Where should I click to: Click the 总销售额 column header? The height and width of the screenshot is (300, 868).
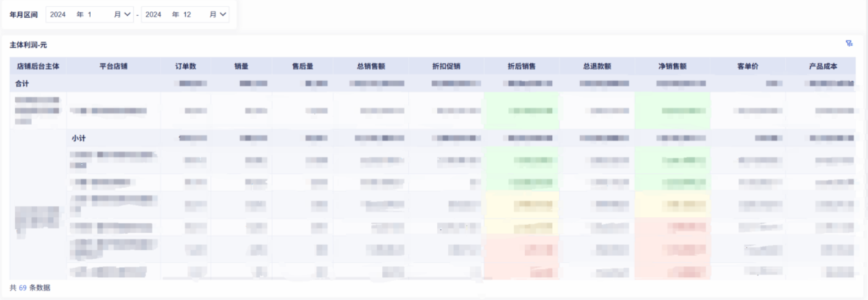(x=370, y=66)
